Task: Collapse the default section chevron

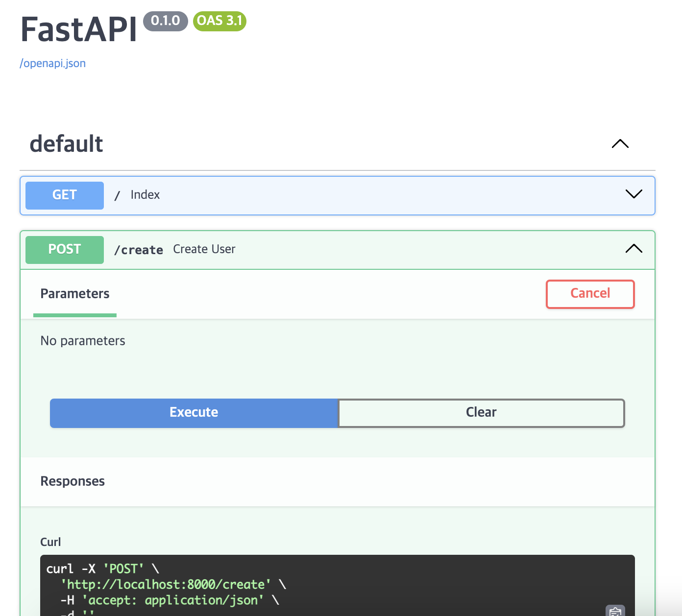Action: pos(620,143)
